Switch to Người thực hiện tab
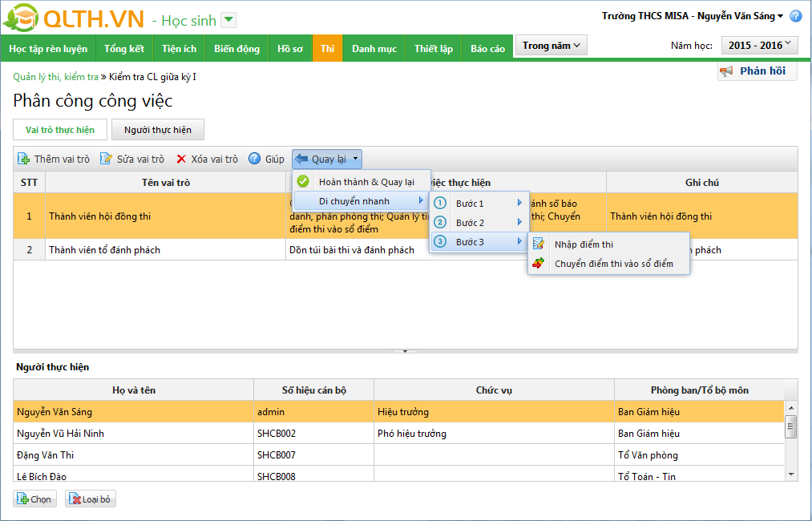Viewport: 812px width, 521px height. click(158, 130)
